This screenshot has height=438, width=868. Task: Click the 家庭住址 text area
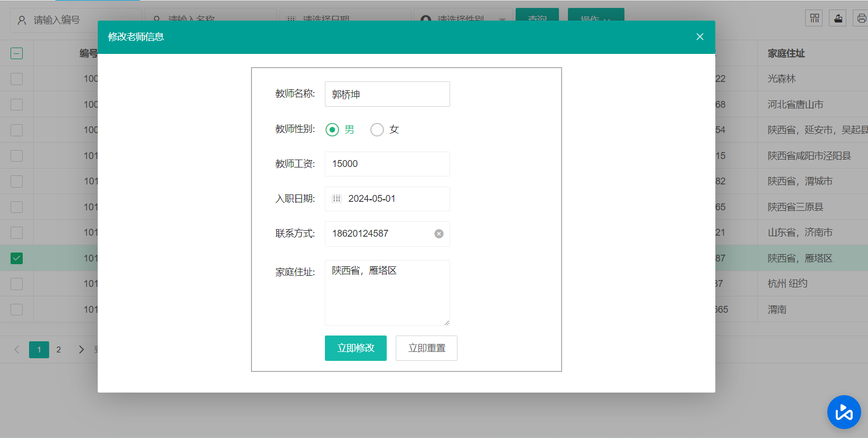387,293
